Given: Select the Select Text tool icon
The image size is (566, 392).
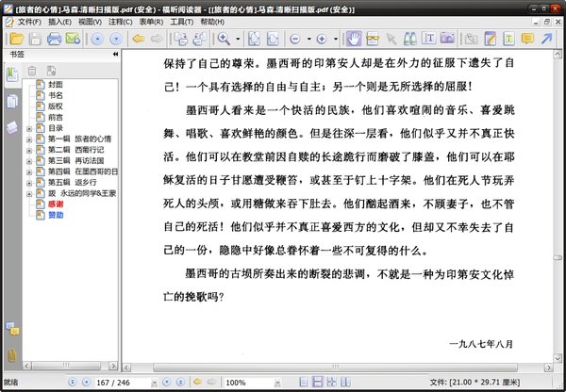Looking at the screenshot, I should pyautogui.click(x=373, y=39).
